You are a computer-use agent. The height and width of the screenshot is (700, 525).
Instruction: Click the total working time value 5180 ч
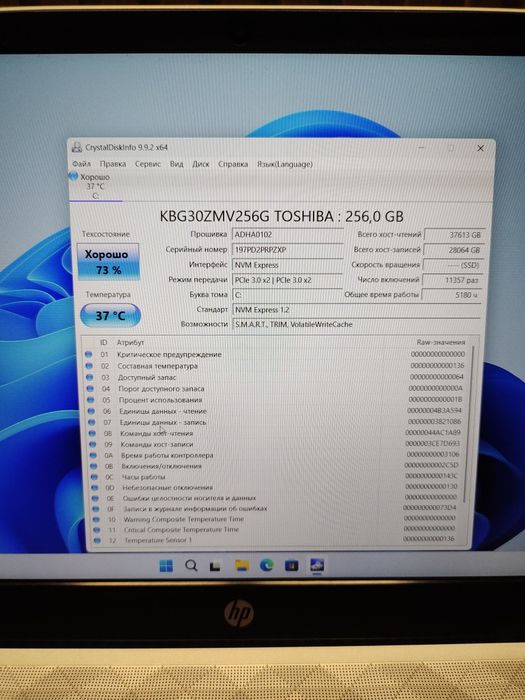[x=451, y=295]
